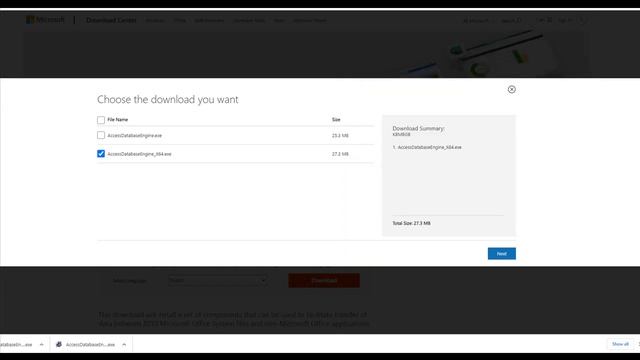Click the dimmed red Download button
640x360 pixels.
tap(324, 280)
